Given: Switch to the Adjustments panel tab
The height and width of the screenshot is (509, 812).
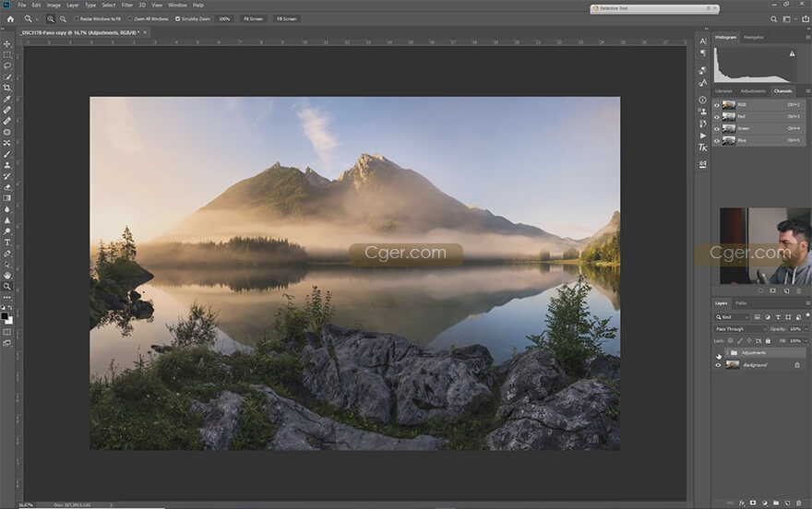Looking at the screenshot, I should coord(753,91).
